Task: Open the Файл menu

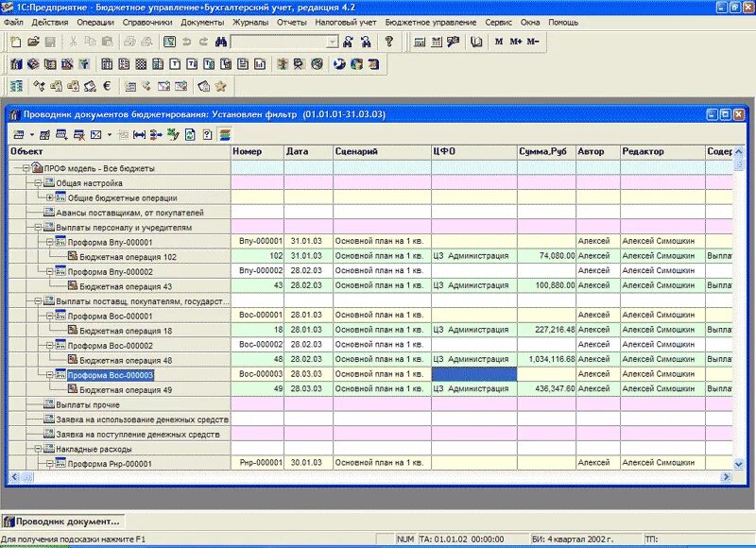Action: (13, 22)
